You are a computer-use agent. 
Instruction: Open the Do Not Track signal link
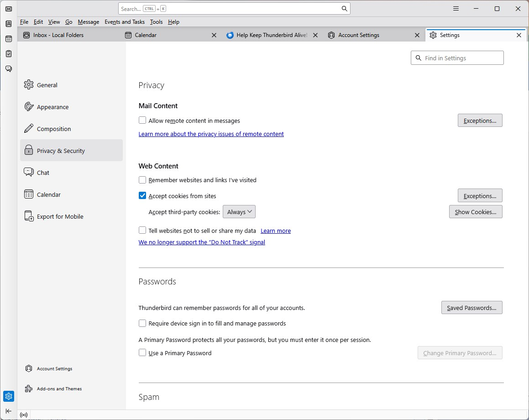202,242
